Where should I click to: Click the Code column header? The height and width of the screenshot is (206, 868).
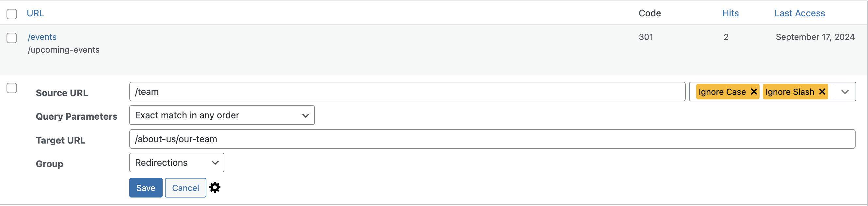(x=649, y=13)
